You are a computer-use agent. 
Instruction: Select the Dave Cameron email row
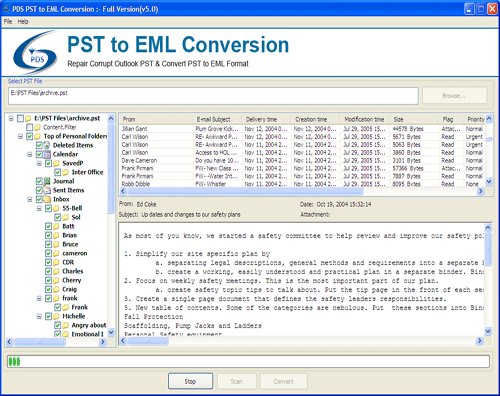coord(302,160)
